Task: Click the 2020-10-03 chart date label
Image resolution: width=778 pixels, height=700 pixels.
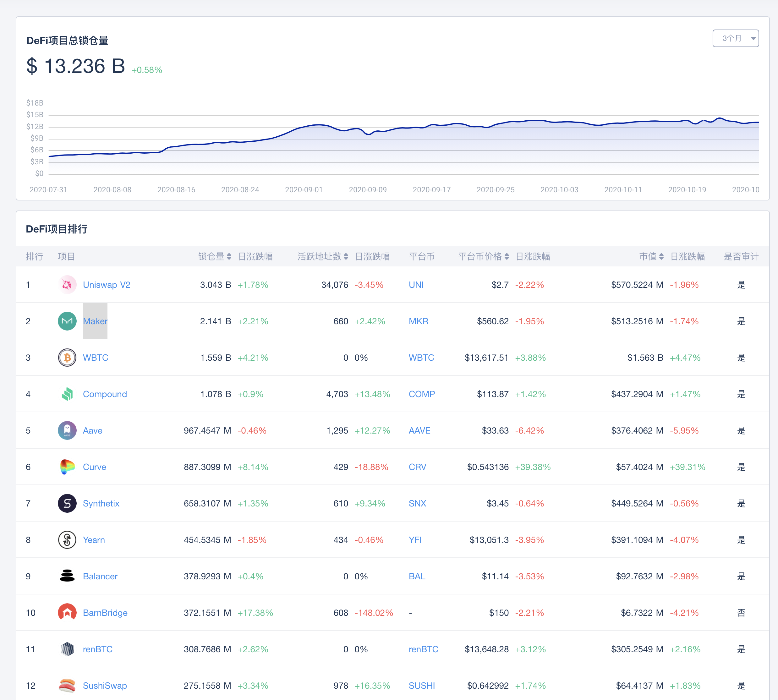Action: click(x=560, y=190)
